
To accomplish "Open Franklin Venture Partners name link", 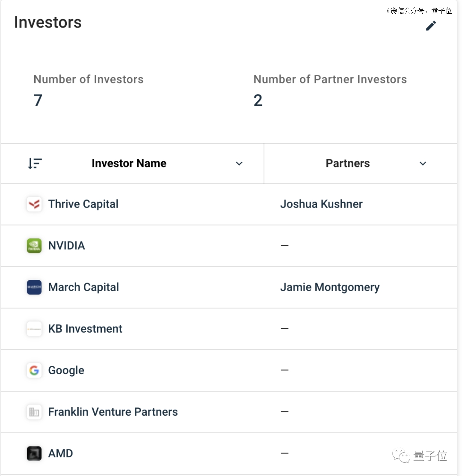I will tap(113, 412).
